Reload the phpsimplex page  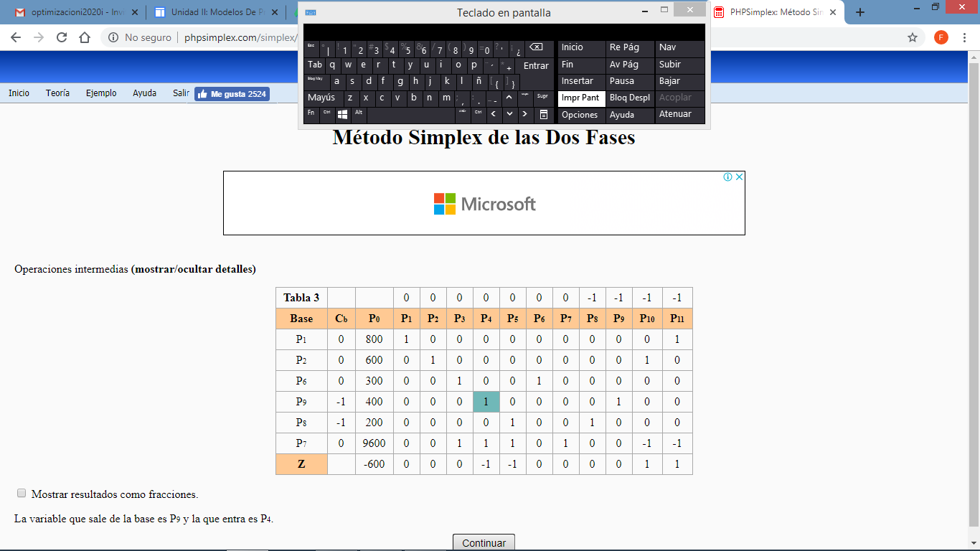(x=62, y=37)
